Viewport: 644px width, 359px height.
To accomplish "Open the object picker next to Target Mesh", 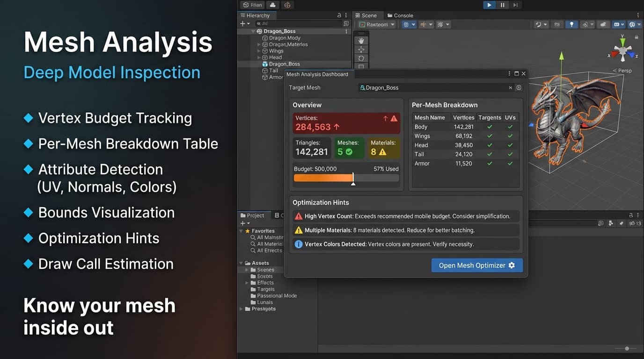I will pyautogui.click(x=519, y=87).
